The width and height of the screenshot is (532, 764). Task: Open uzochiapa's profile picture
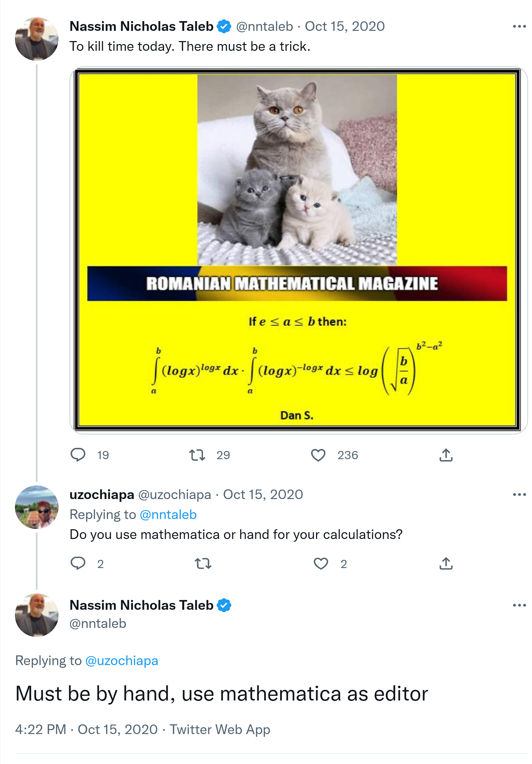pyautogui.click(x=36, y=507)
